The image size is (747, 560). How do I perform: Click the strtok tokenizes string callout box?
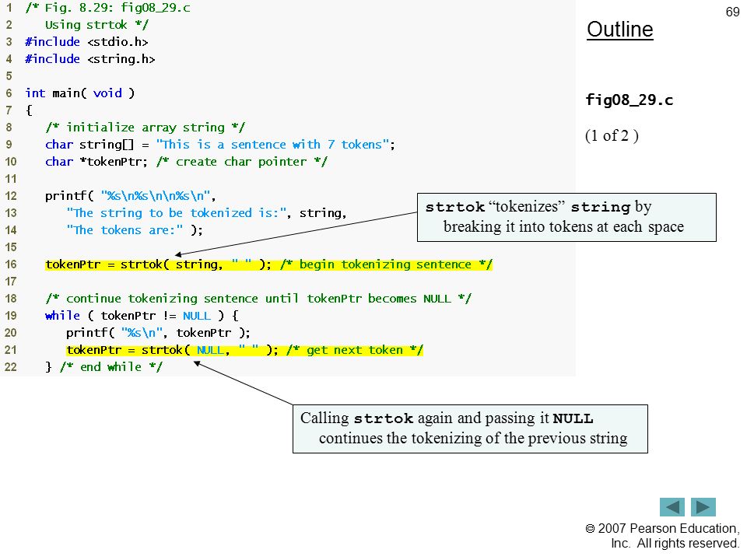566,217
